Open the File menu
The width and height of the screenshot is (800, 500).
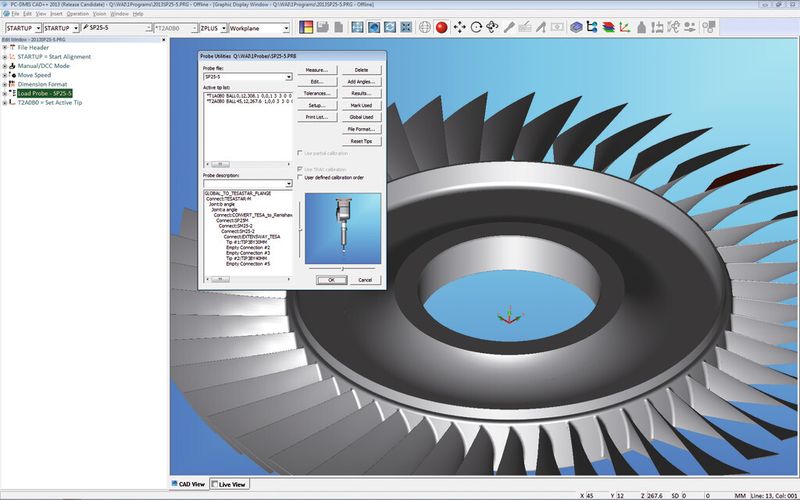pos(15,14)
